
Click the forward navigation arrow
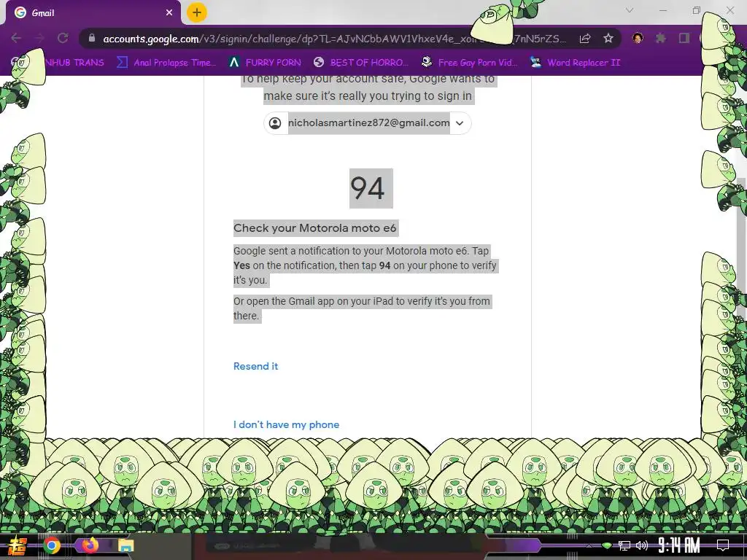(x=39, y=38)
